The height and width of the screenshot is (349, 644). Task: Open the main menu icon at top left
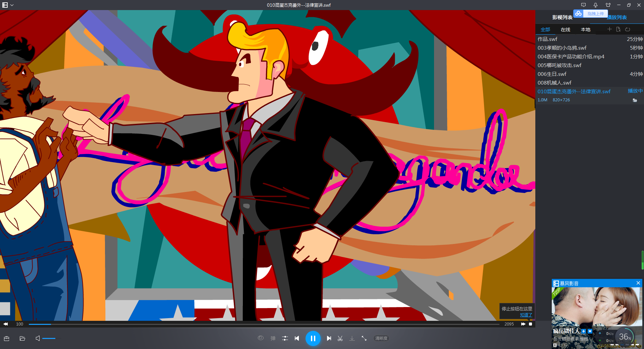click(x=5, y=5)
